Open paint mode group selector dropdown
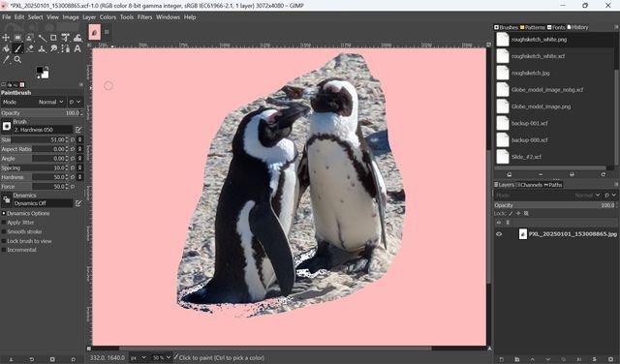This screenshot has height=364, width=620. pos(76,102)
